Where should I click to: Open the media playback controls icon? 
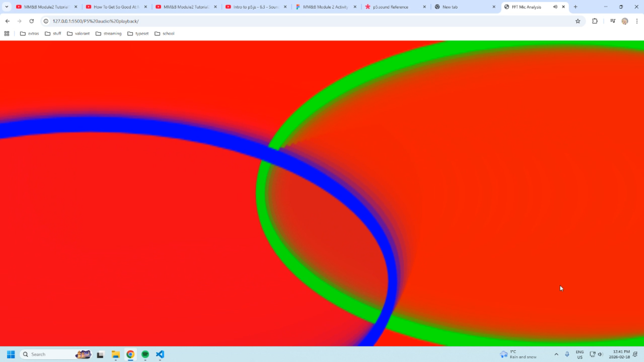pos(612,21)
